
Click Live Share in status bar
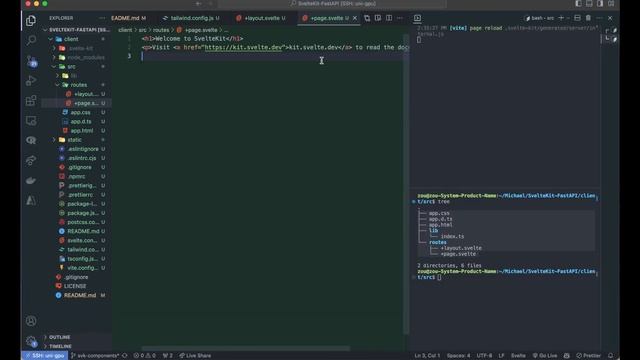click(x=195, y=356)
